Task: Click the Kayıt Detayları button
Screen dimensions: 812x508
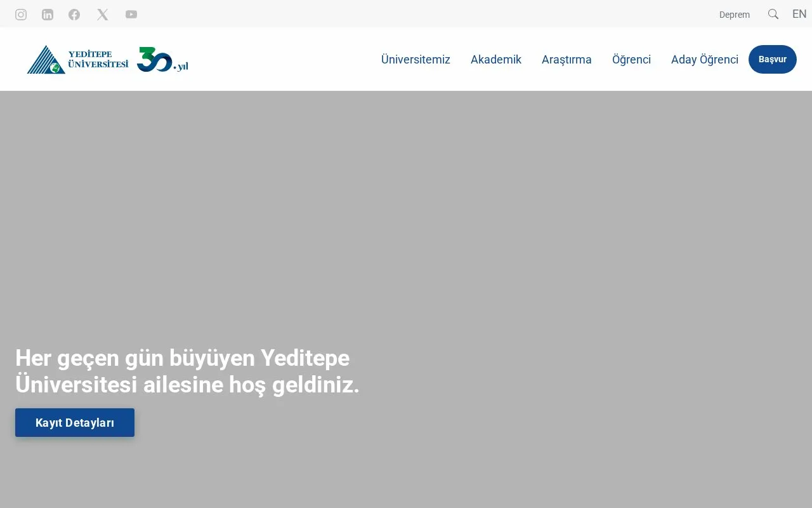Action: [x=75, y=422]
